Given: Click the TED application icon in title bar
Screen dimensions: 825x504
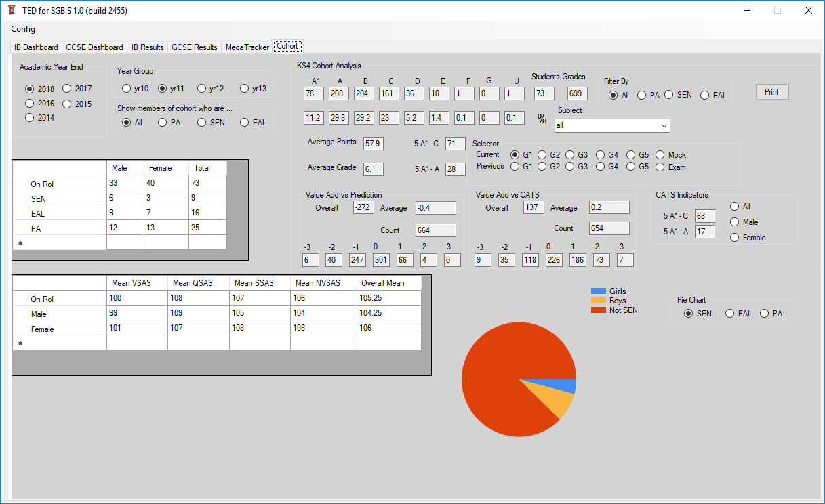Looking at the screenshot, I should click(12, 10).
